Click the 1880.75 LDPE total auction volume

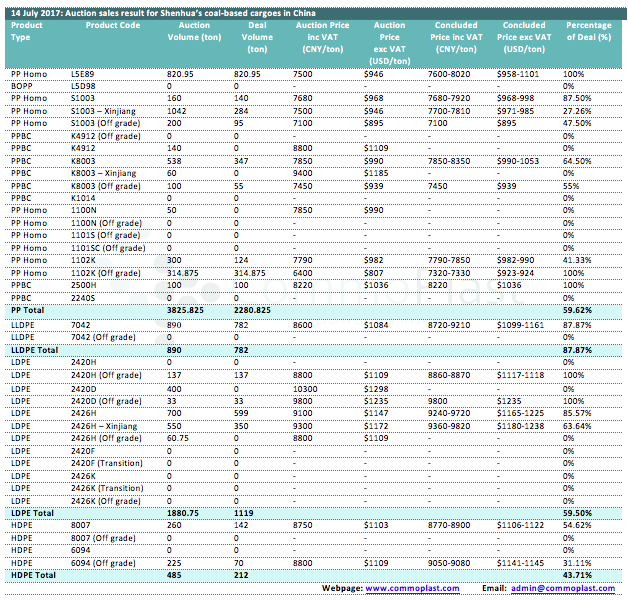183,512
